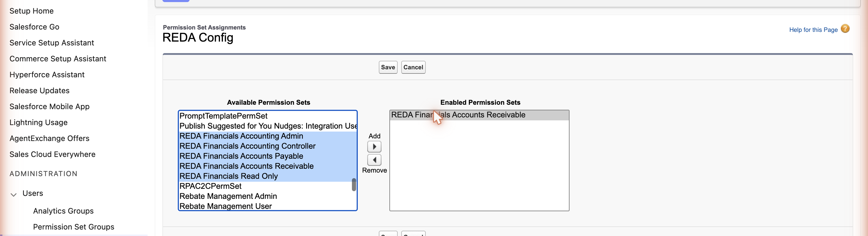Screen dimensions: 868x236
Task: Select Publish Suggested for You Nudges option
Action: pyautogui.click(x=268, y=126)
